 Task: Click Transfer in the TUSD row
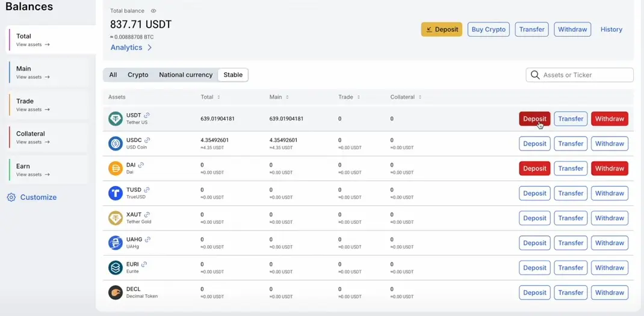click(571, 193)
